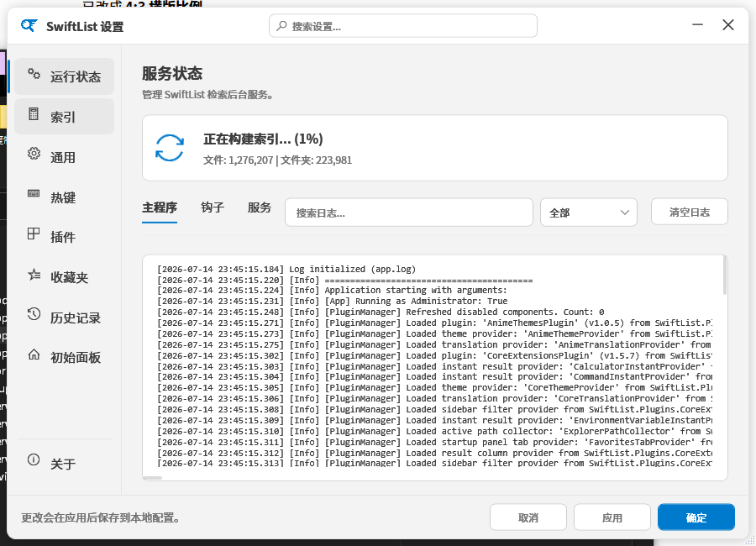This screenshot has width=756, height=546.
Task: Click the magnifier icon in settings search
Action: click(x=281, y=25)
